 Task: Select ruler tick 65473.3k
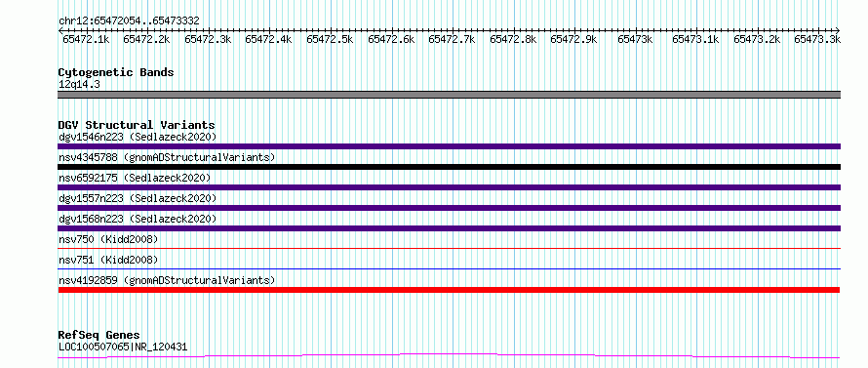[817, 39]
